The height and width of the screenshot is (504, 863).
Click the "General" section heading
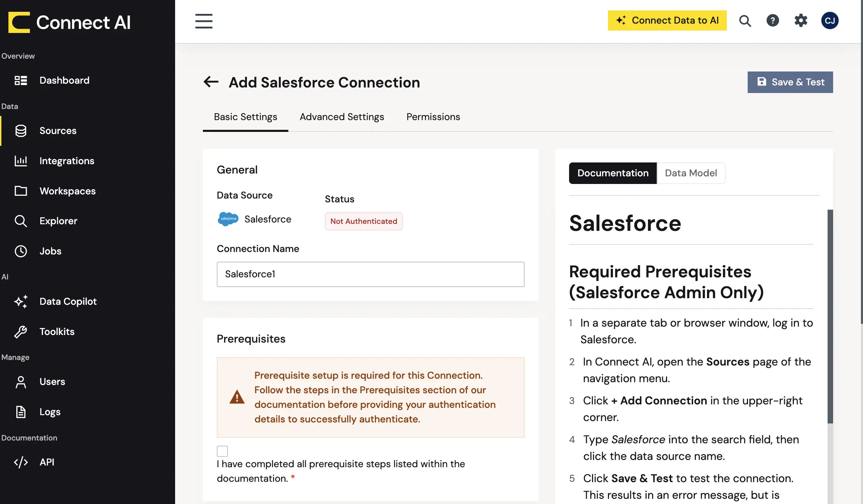tap(237, 170)
